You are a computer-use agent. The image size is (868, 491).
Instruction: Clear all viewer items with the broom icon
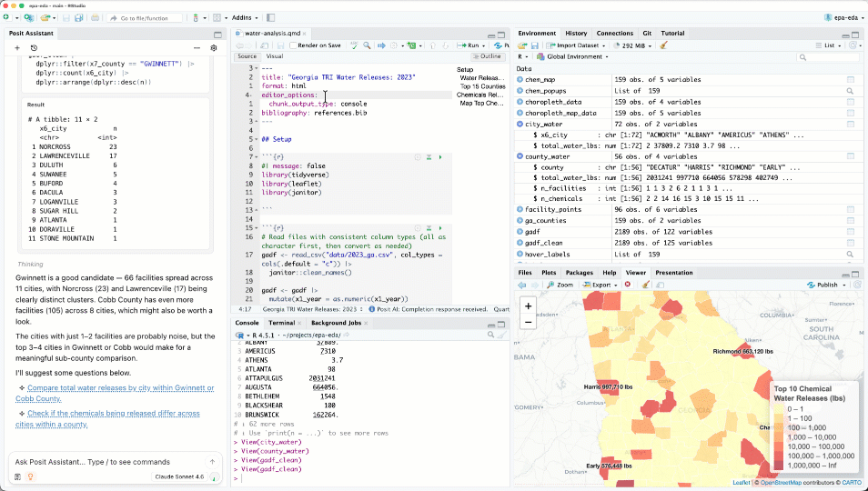645,285
